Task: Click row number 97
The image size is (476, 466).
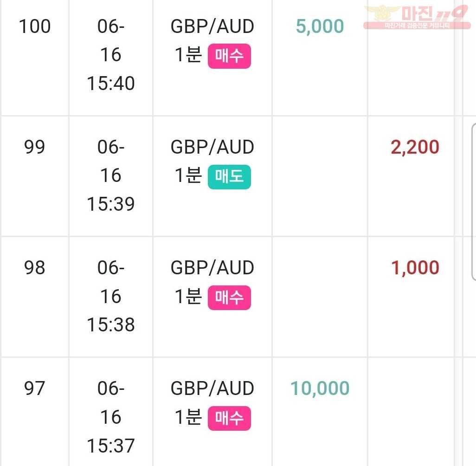Action: [x=35, y=388]
